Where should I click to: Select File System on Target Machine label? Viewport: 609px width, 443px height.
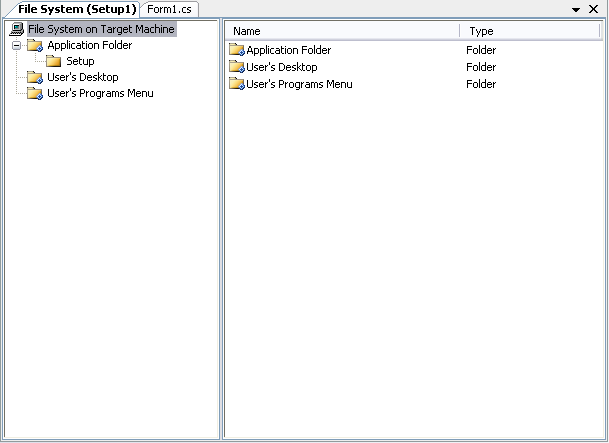click(101, 29)
